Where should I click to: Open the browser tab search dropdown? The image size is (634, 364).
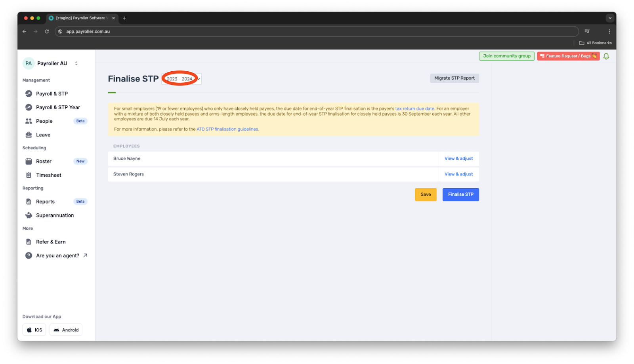pos(609,18)
